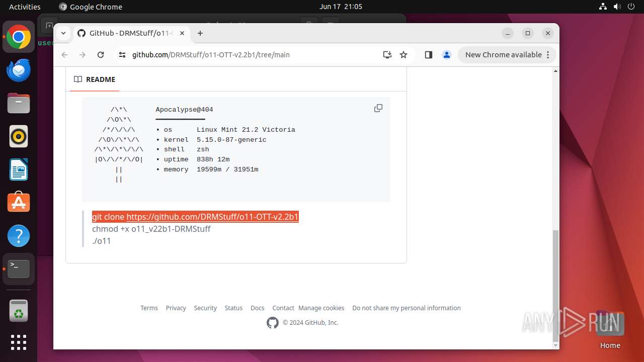This screenshot has width=644, height=362.
Task: Click the ./o11 command text
Action: pos(102,241)
